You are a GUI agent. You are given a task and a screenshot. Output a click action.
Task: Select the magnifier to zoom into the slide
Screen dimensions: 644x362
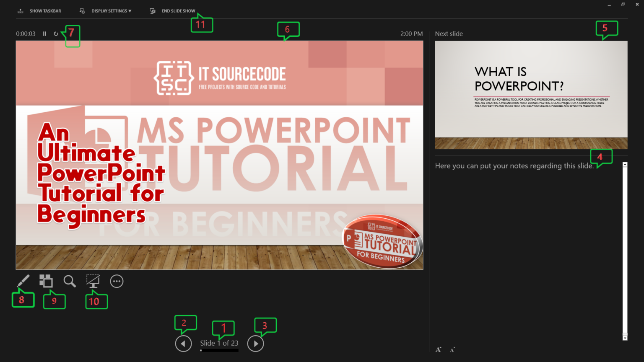coord(69,281)
